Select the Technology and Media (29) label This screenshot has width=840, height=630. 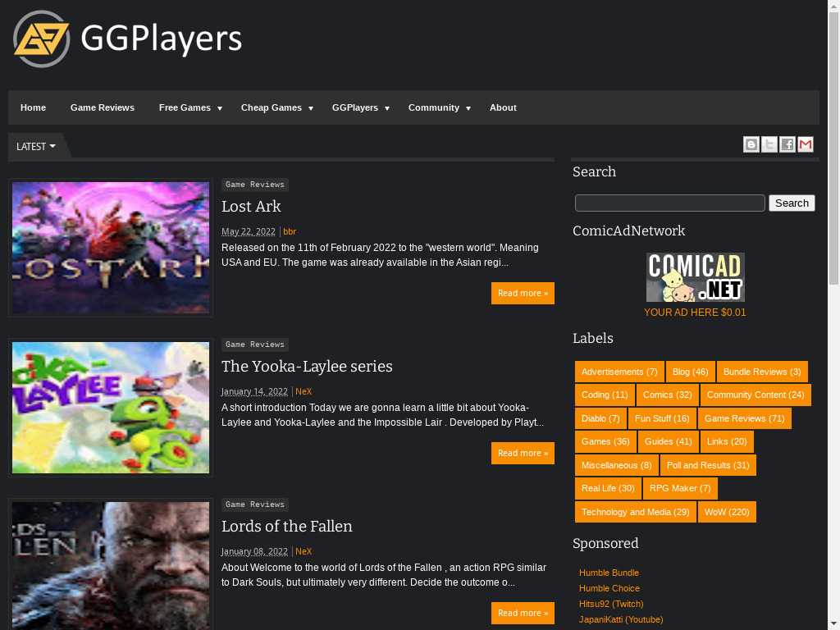point(636,512)
